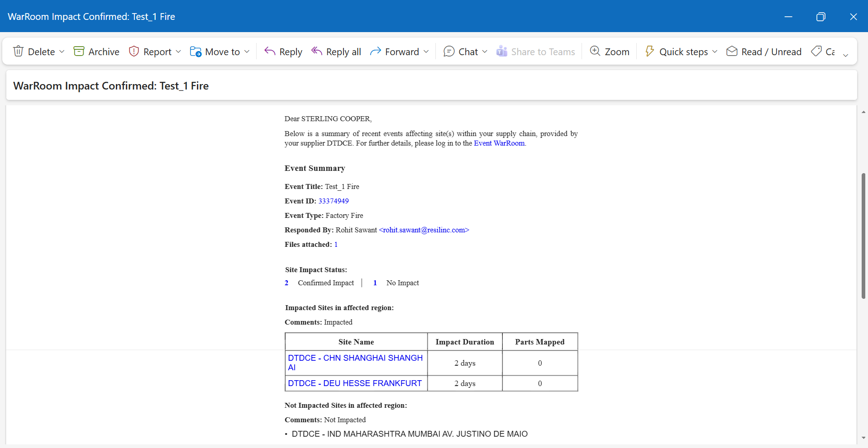Click the Confirmed Impact count 2
868x448 pixels.
[x=286, y=283]
